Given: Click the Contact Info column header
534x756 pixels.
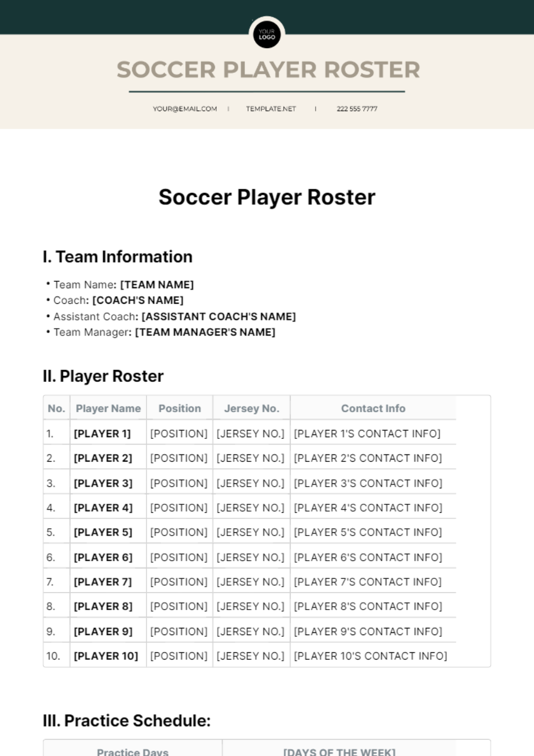Looking at the screenshot, I should [373, 408].
